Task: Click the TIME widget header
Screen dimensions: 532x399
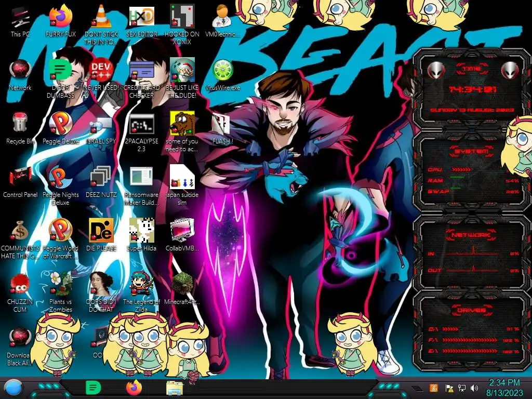Action: pyautogui.click(x=472, y=69)
